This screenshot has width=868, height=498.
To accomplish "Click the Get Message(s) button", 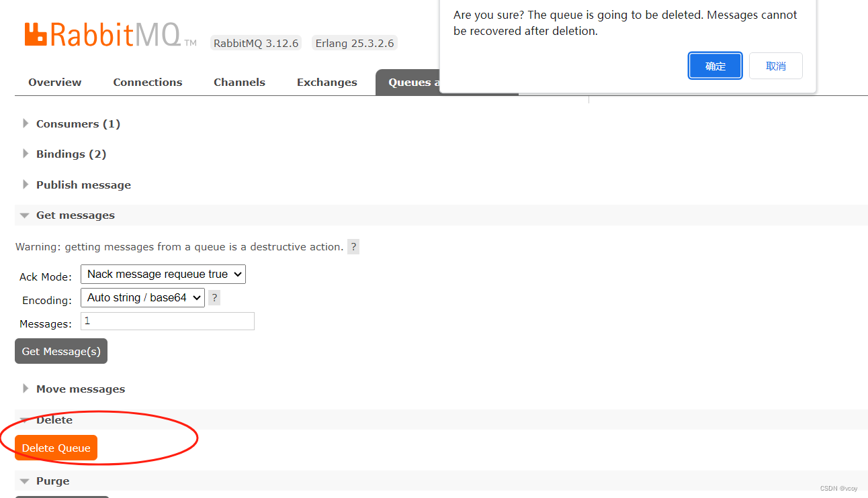I will [x=61, y=351].
